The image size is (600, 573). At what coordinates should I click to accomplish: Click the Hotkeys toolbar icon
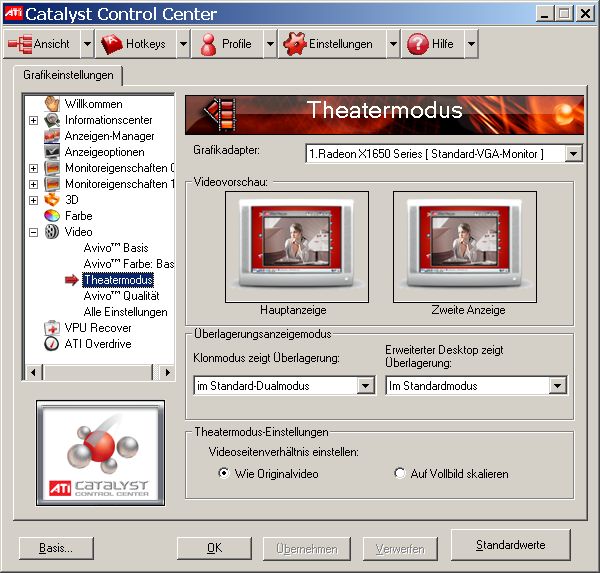click(x=111, y=44)
